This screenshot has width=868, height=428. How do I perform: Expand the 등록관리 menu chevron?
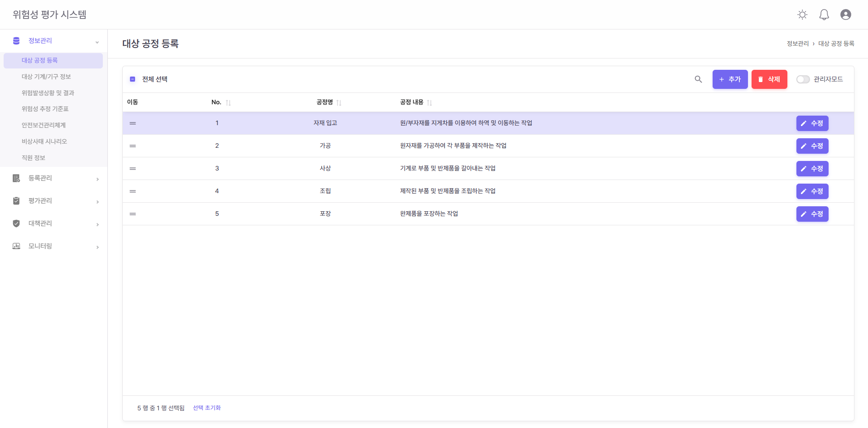(97, 179)
